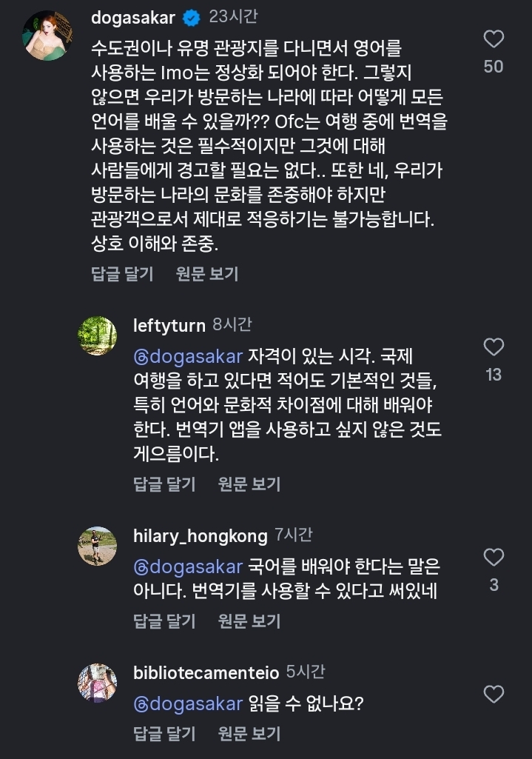Open hilary_hongkong's profile avatar

98,546
